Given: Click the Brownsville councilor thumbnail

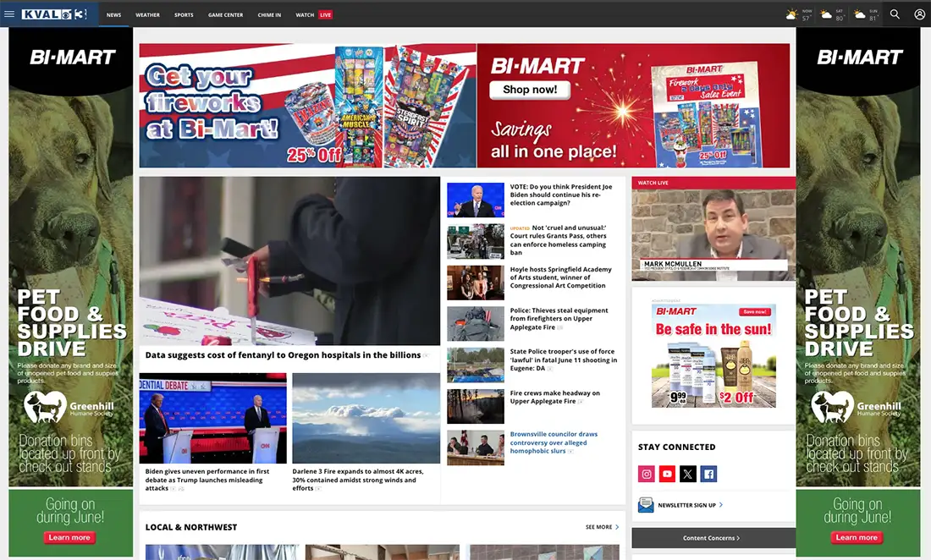Looking at the screenshot, I should (475, 447).
